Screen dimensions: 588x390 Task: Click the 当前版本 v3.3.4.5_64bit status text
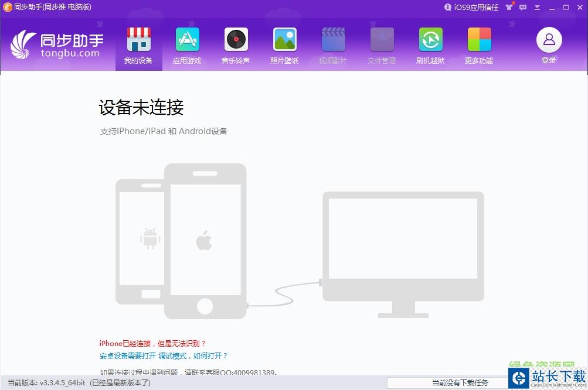pos(79,382)
